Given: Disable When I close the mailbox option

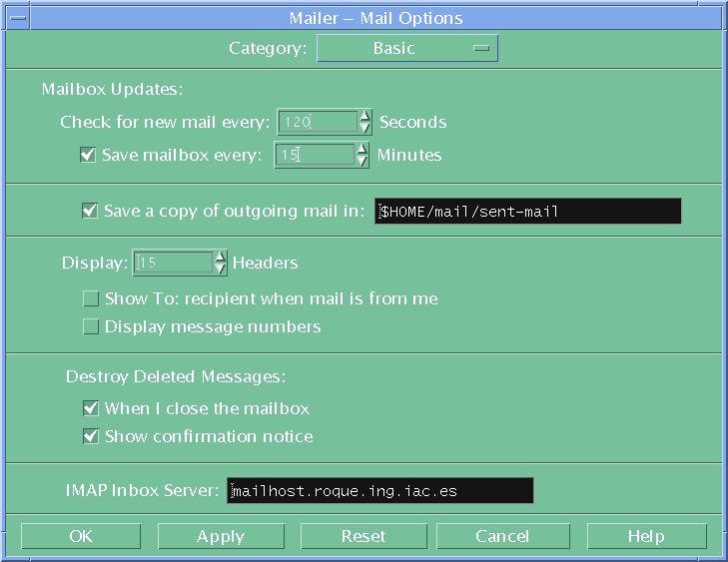Looking at the screenshot, I should (x=91, y=408).
